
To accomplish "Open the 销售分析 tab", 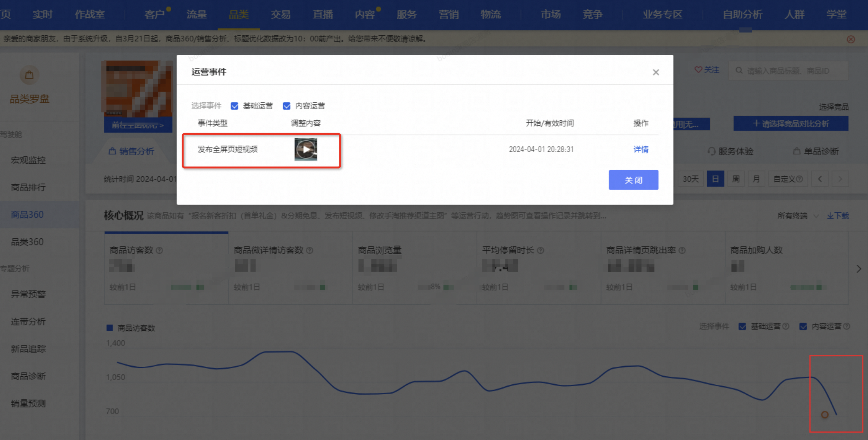I will [x=131, y=151].
